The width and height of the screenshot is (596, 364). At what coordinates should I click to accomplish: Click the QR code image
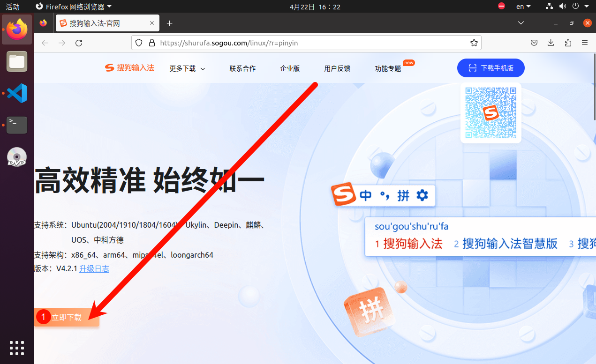point(491,113)
